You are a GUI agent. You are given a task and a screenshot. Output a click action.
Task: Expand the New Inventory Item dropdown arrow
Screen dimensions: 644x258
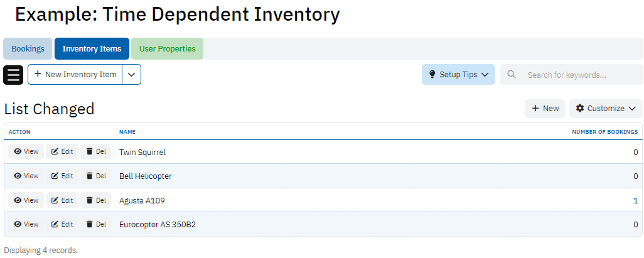131,74
